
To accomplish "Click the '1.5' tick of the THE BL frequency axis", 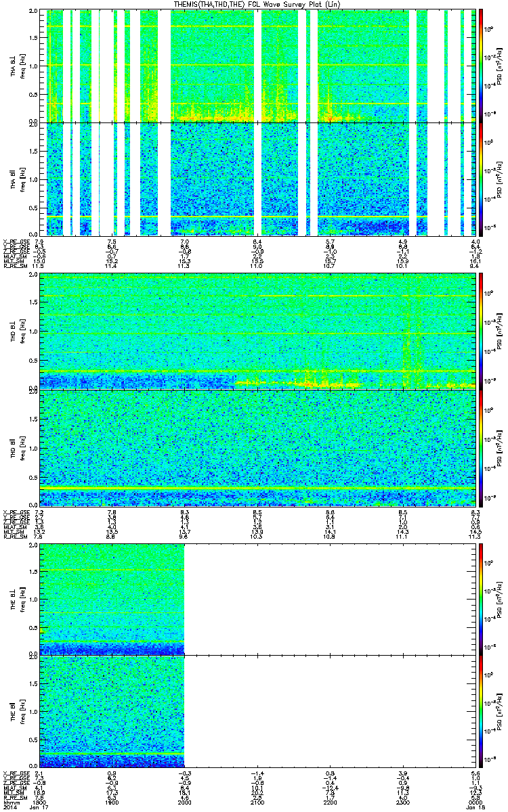I will [x=33, y=572].
